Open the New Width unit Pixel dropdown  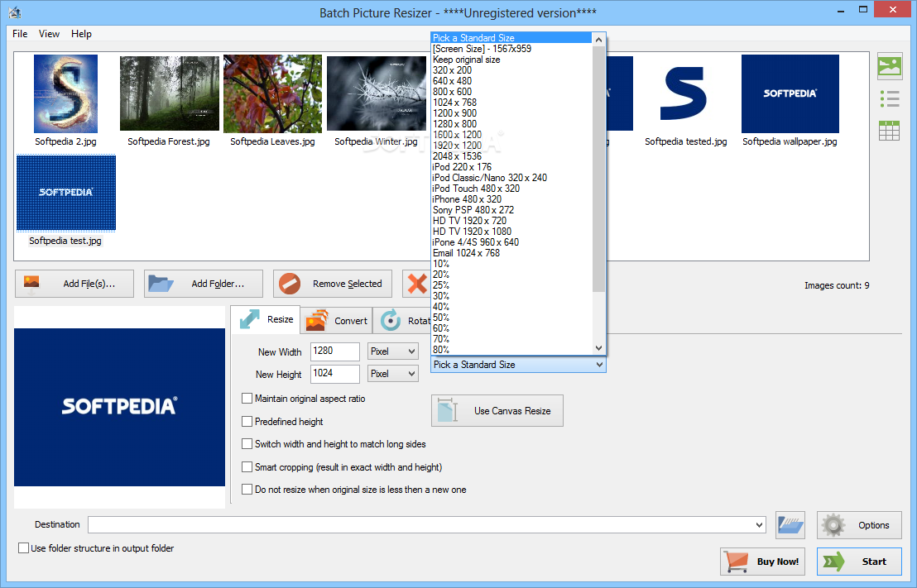393,351
